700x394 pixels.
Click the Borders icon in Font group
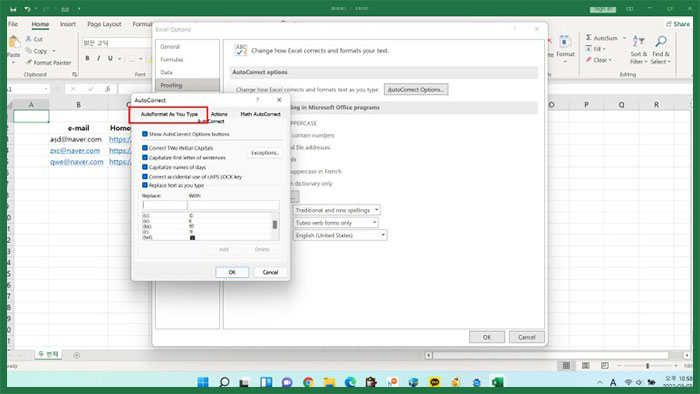tap(131, 58)
